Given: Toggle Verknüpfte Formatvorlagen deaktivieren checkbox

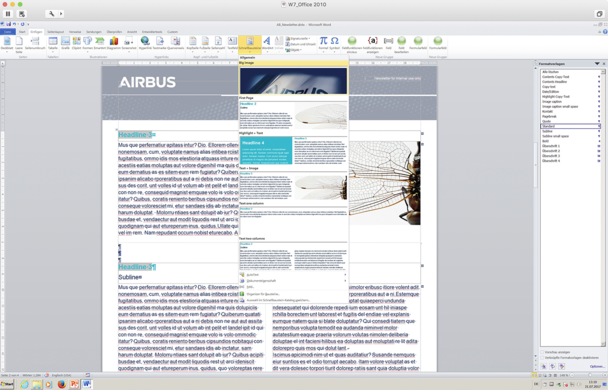Looking at the screenshot, I should pos(542,357).
